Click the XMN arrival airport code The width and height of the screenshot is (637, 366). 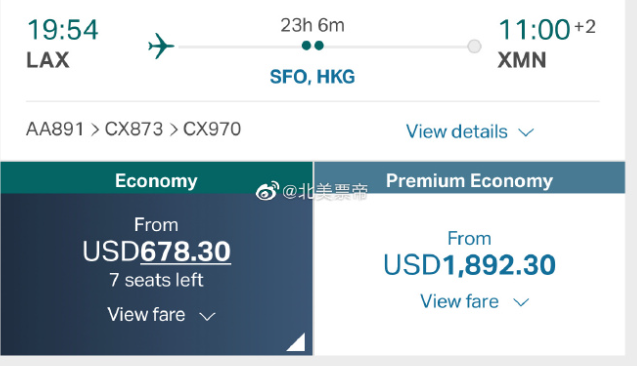(x=522, y=61)
